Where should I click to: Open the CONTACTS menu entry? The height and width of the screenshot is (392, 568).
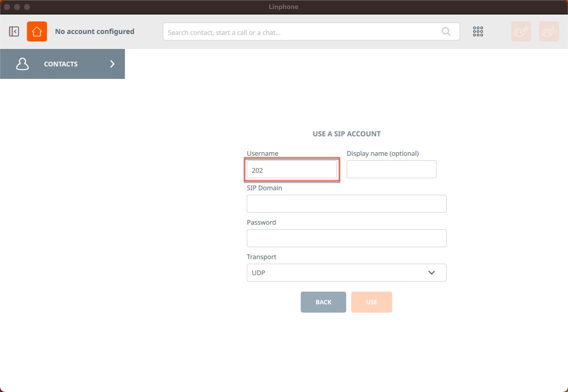point(61,64)
